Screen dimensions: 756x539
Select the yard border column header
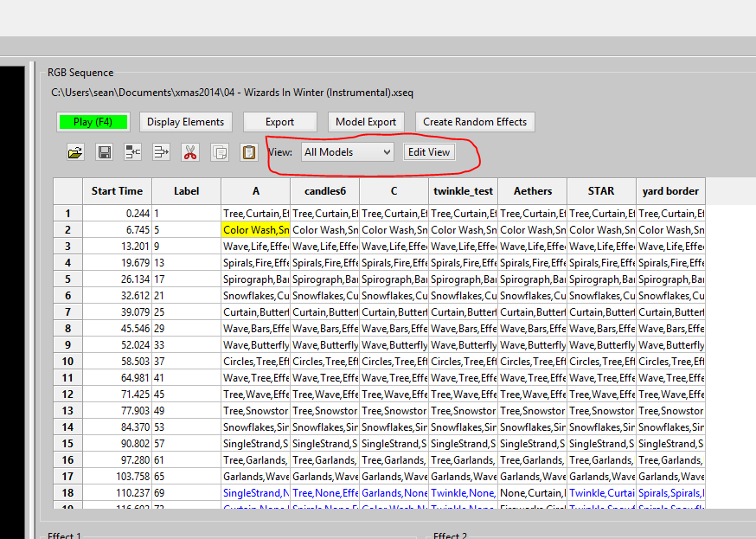(670, 191)
